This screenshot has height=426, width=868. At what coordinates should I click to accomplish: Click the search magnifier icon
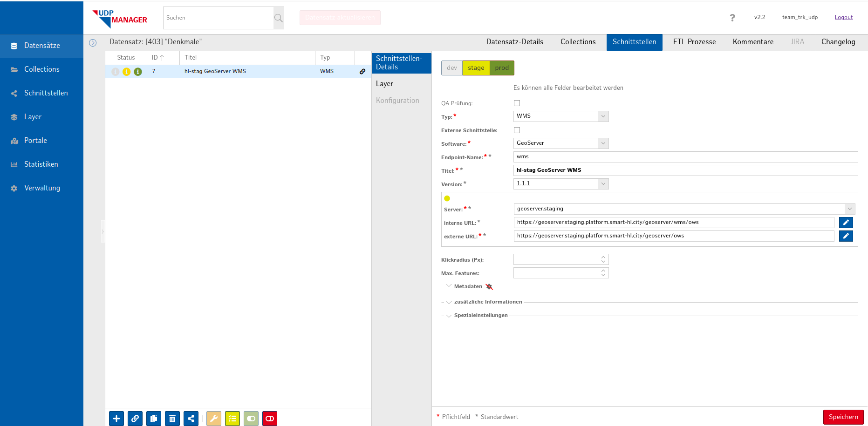pyautogui.click(x=279, y=18)
